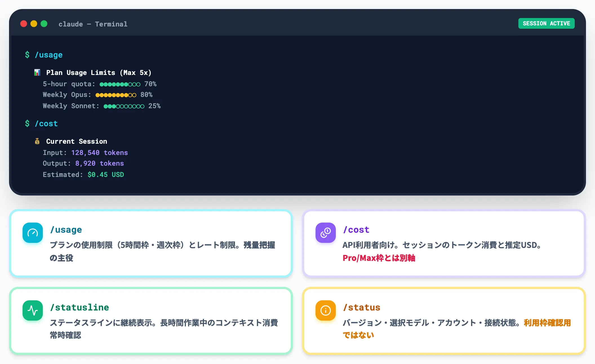Click the 'Plan Usage Limits (Max 5x)' heading
595x364 pixels.
pyautogui.click(x=99, y=73)
